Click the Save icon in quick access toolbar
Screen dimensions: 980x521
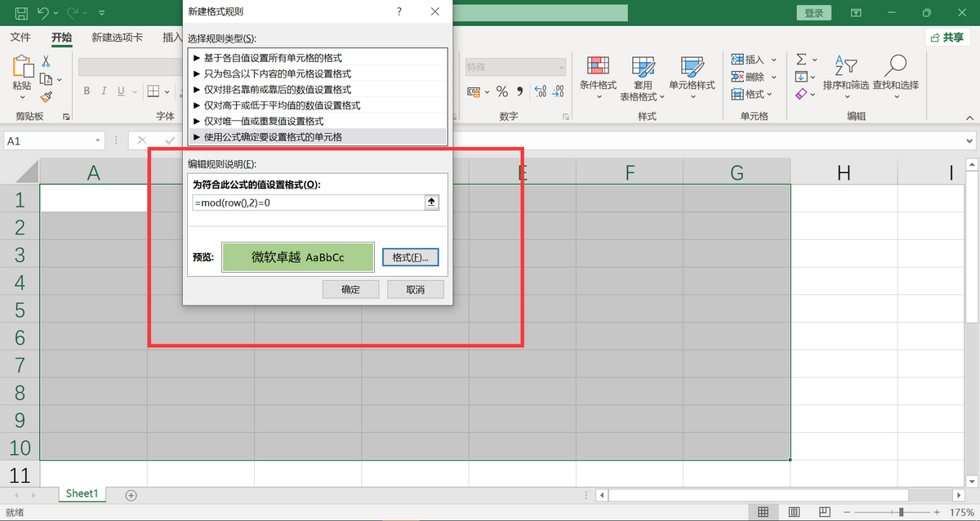point(21,13)
